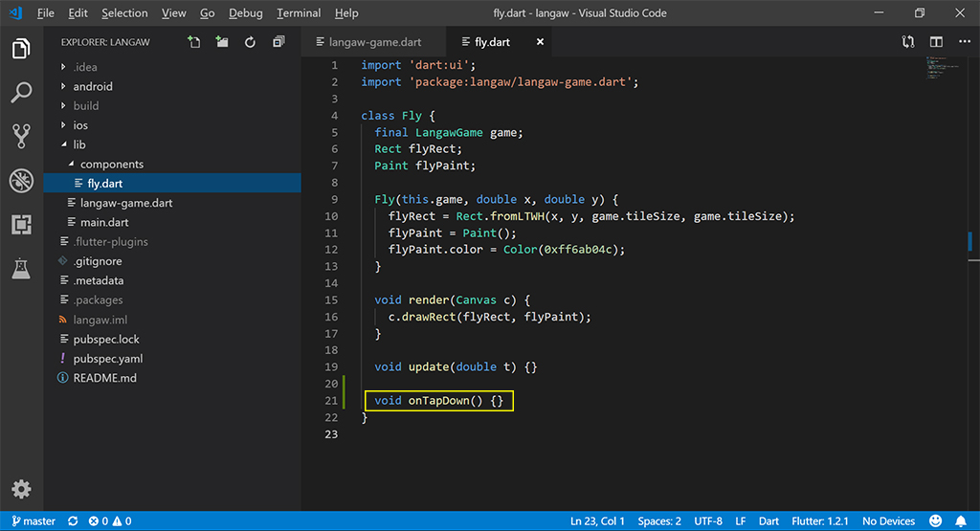The width and height of the screenshot is (980, 531).
Task: Open the Source Control view icon
Action: point(21,136)
